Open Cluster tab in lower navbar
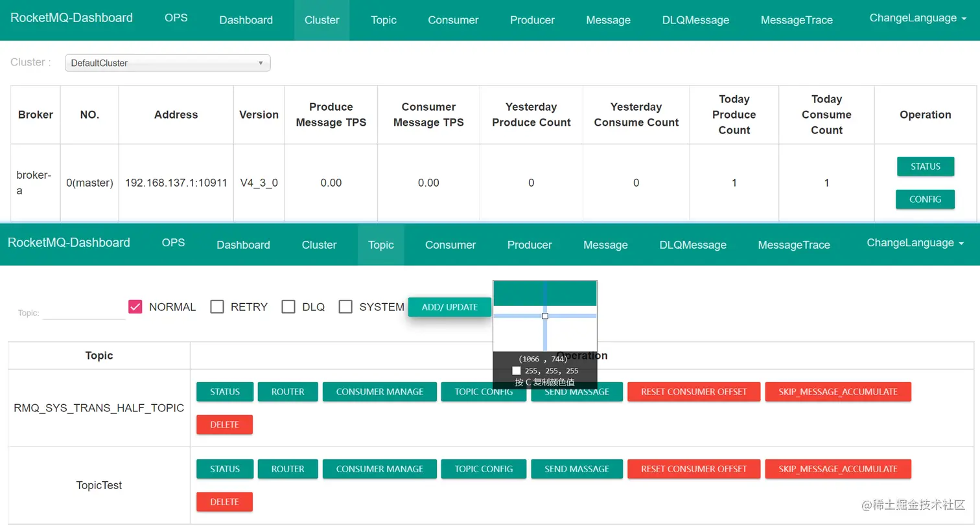980x526 pixels. (320, 245)
